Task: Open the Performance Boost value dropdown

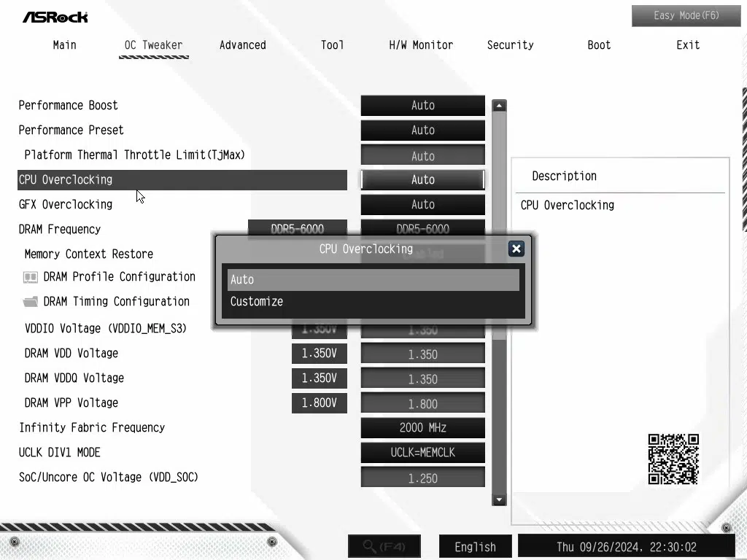Action: (x=422, y=105)
